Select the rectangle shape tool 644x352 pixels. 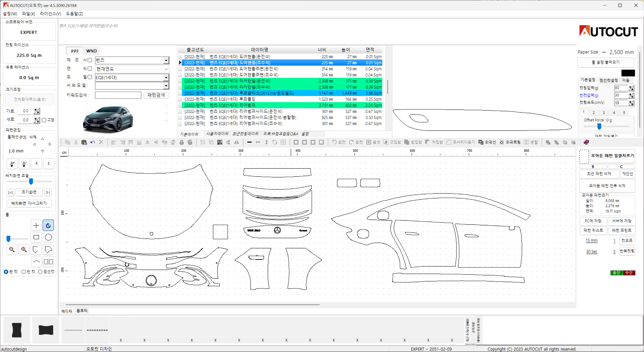(36, 237)
